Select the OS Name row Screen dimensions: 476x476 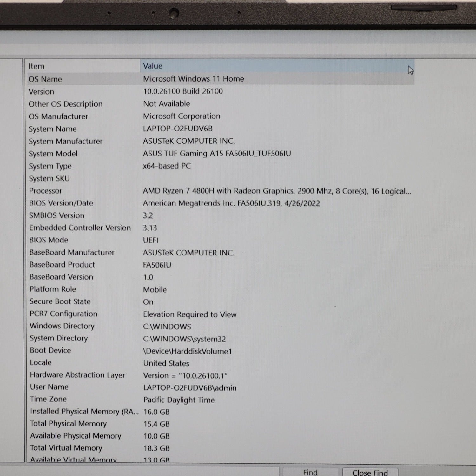click(x=45, y=79)
